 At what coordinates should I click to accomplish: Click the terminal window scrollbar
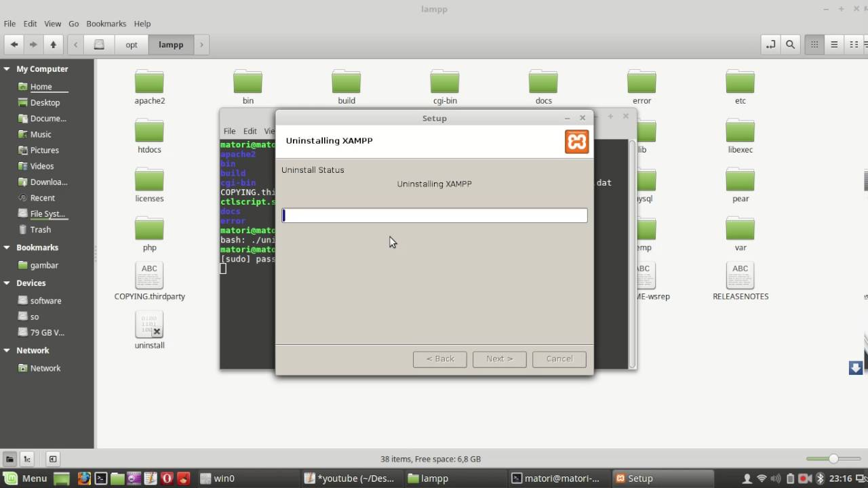(x=633, y=253)
